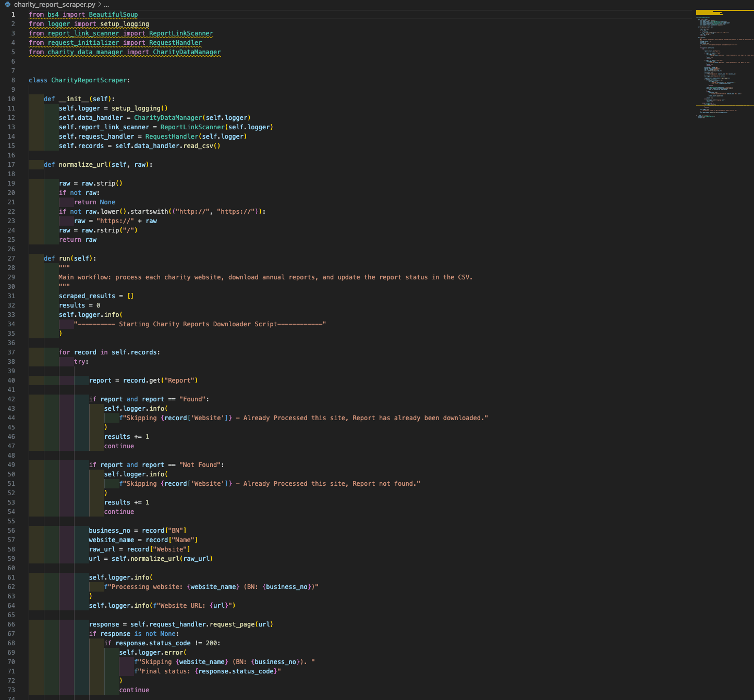Open charity_report_scraper.py breadcrumb item
This screenshot has width=754, height=700.
click(55, 4)
